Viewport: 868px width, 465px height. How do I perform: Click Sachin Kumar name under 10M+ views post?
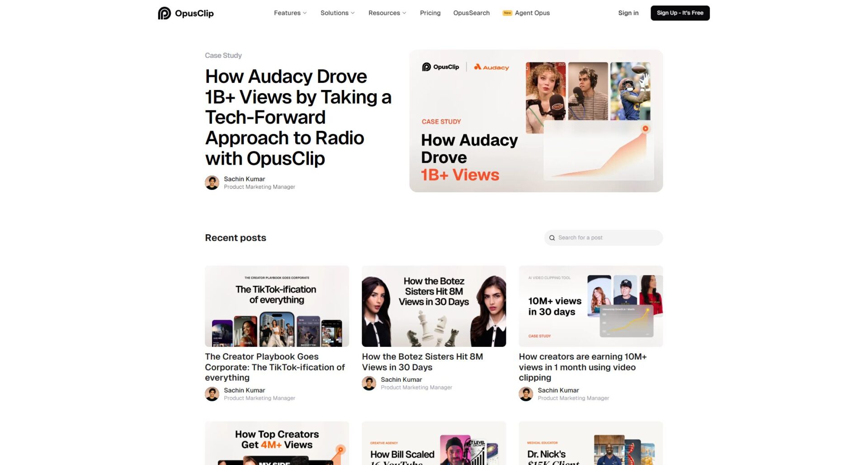click(558, 390)
